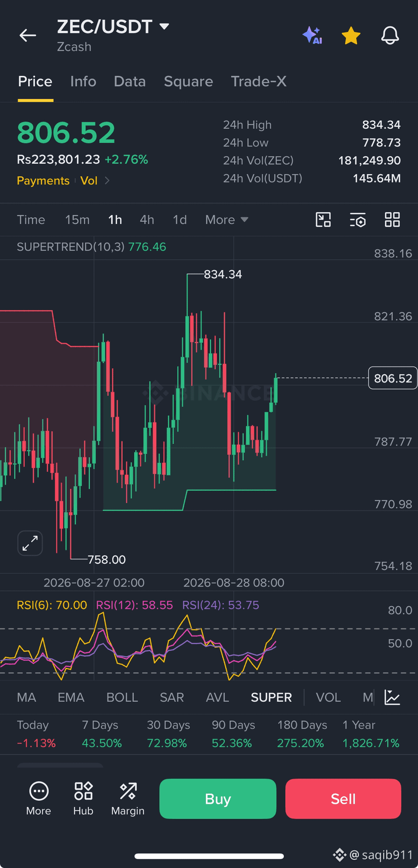Tap the Buy button

(x=218, y=799)
